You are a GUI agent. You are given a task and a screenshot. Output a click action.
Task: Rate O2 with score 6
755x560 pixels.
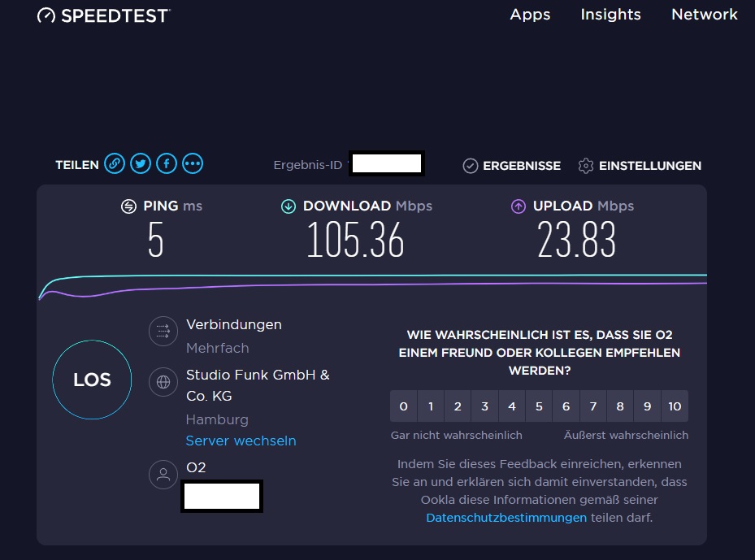(566, 406)
